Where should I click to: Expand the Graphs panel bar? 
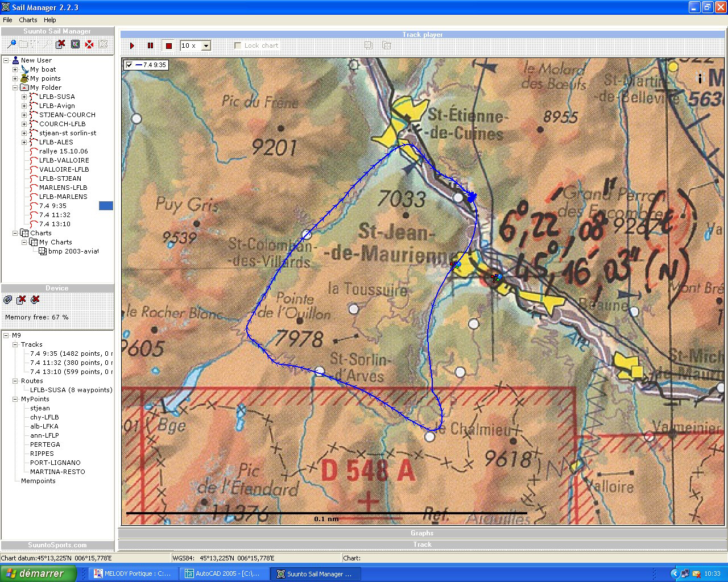[x=422, y=533]
